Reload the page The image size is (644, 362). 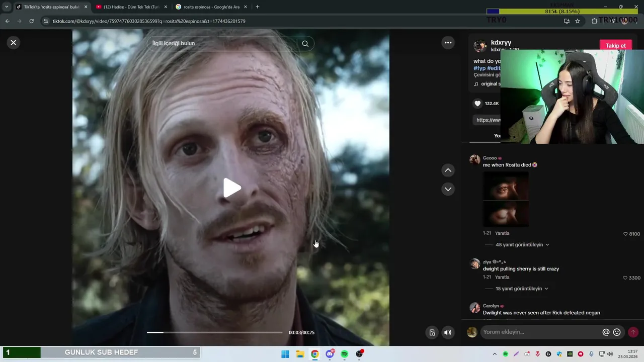(31, 21)
